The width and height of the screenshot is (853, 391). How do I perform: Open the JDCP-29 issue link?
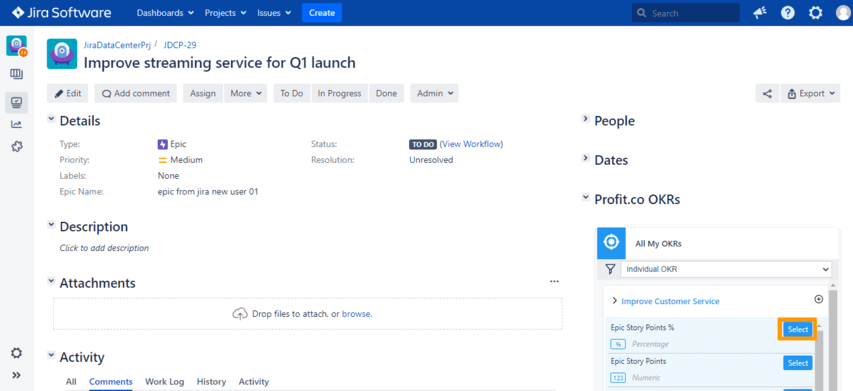click(180, 45)
